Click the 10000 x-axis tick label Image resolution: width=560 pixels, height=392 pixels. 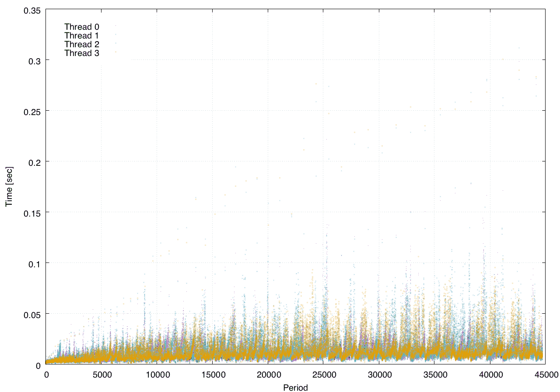coord(157,374)
